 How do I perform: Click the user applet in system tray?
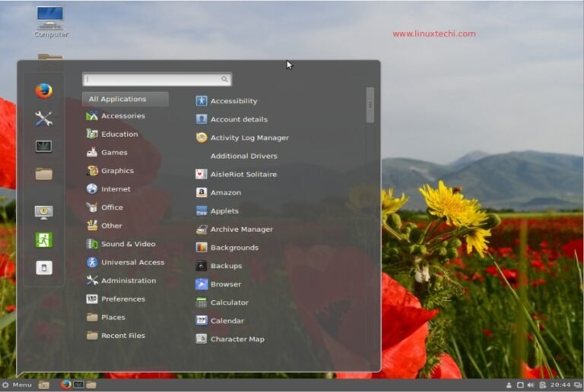click(509, 385)
